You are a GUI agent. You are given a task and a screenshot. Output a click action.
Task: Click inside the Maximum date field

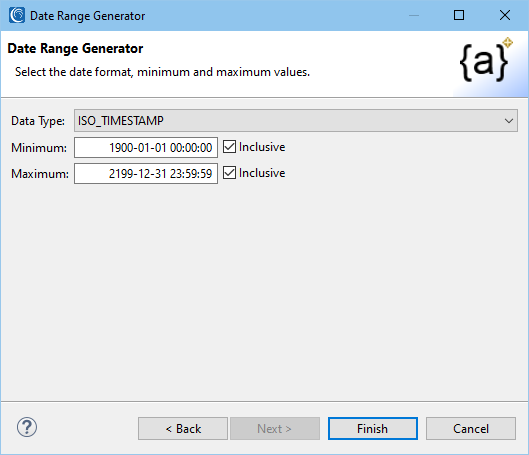tap(146, 173)
